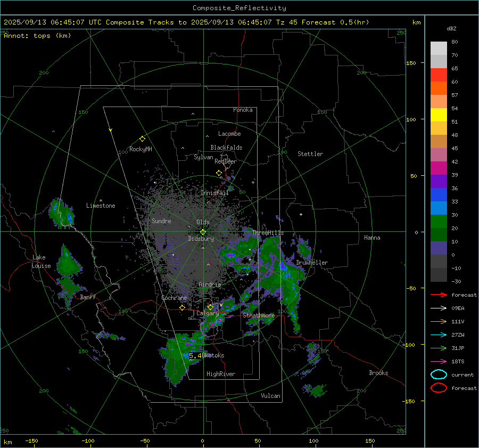The width and height of the screenshot is (479, 448).
Task: Click the 5.4 storm top annotation
Action: click(x=195, y=356)
